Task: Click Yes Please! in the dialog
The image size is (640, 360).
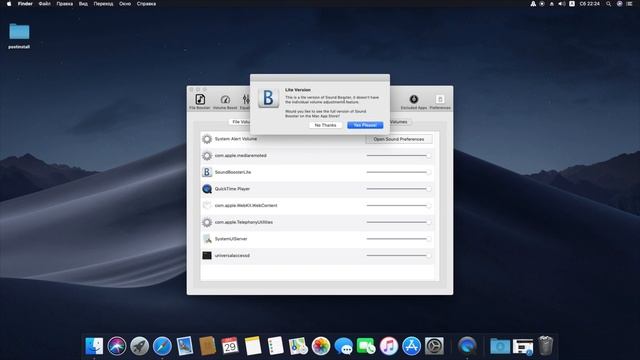Action: point(365,125)
